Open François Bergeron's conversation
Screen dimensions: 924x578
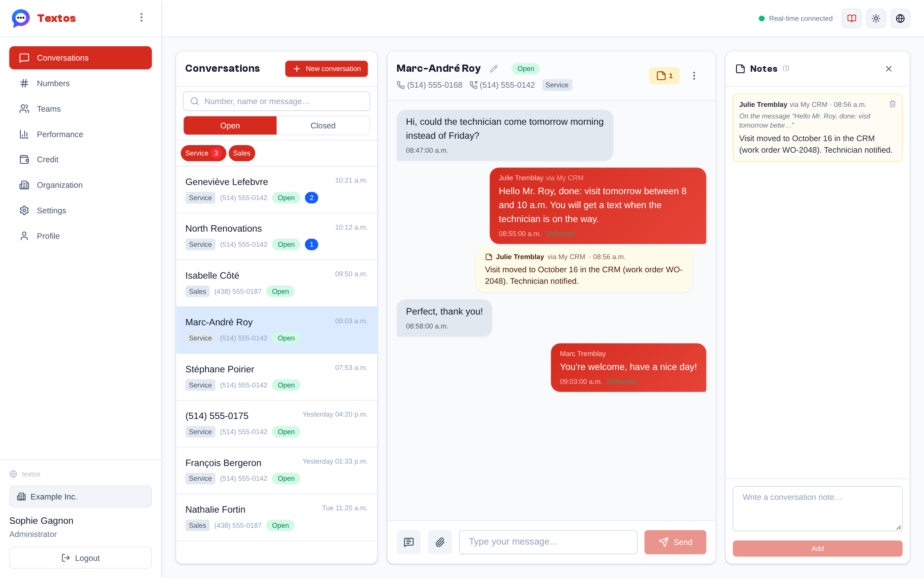[x=276, y=471]
